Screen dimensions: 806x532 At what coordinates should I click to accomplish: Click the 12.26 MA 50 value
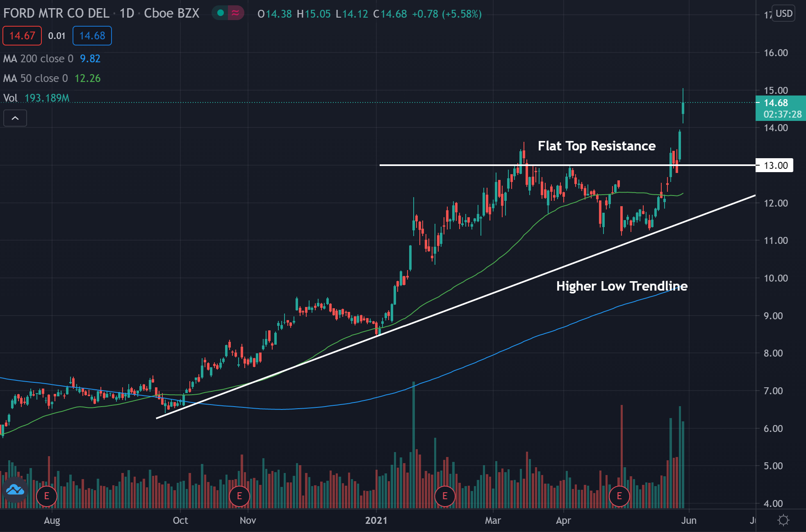tap(87, 78)
